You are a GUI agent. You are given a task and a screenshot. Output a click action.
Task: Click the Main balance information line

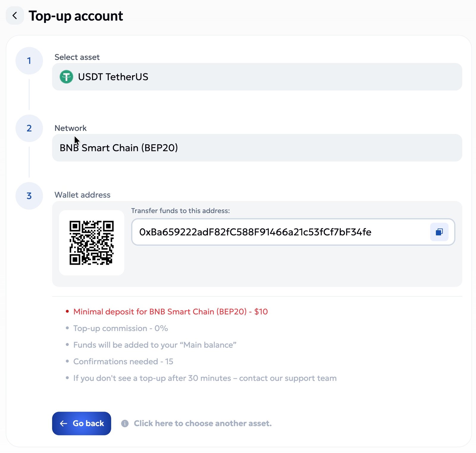155,345
